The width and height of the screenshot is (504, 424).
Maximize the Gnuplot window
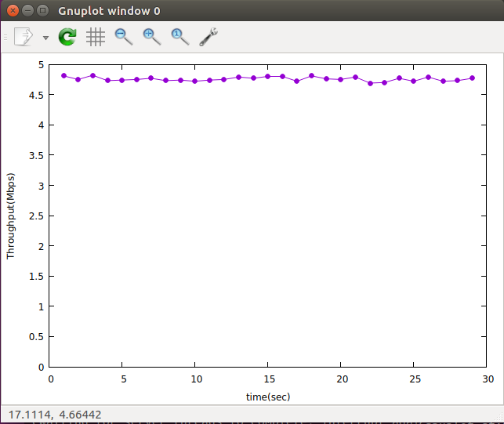42,11
